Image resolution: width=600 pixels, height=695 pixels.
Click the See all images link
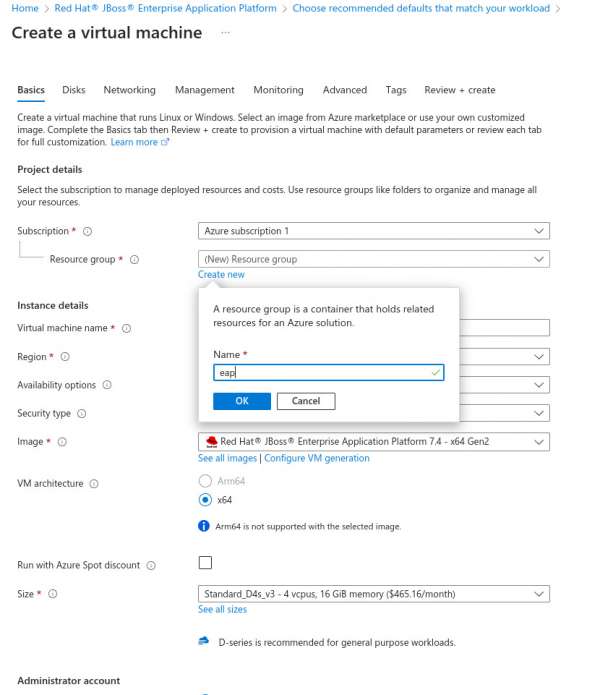pyautogui.click(x=227, y=458)
